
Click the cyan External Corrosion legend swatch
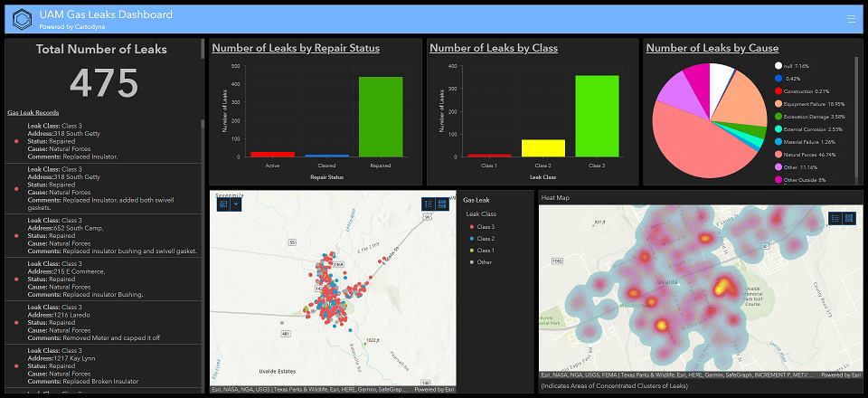pyautogui.click(x=778, y=129)
